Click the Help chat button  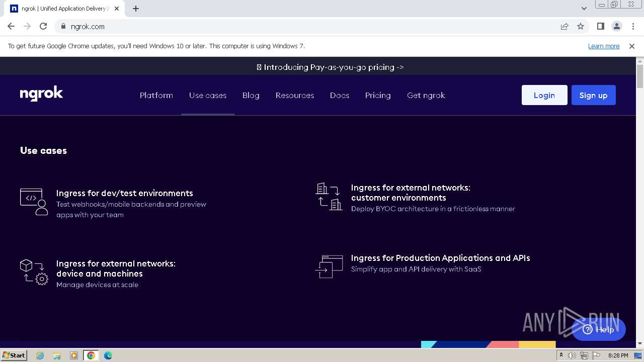coord(598,329)
